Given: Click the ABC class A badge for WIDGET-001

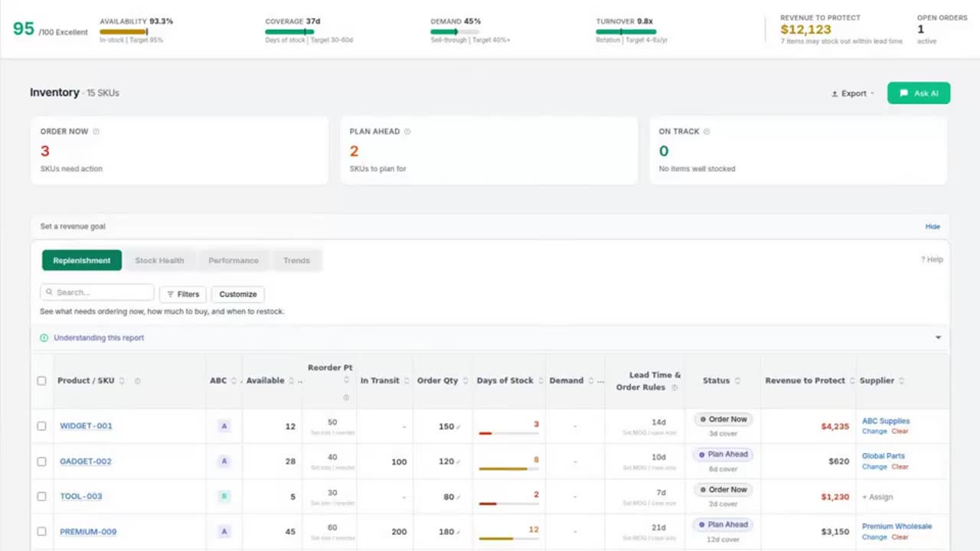Looking at the screenshot, I should [224, 426].
